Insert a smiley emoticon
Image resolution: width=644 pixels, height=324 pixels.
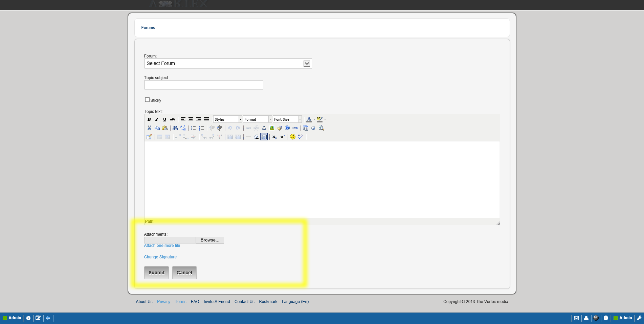click(x=293, y=137)
